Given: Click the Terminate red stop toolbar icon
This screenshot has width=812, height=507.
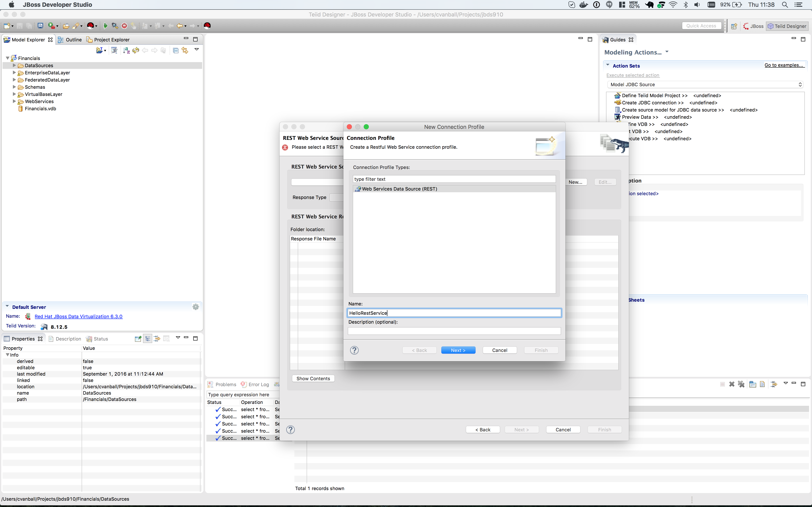Looking at the screenshot, I should click(124, 26).
